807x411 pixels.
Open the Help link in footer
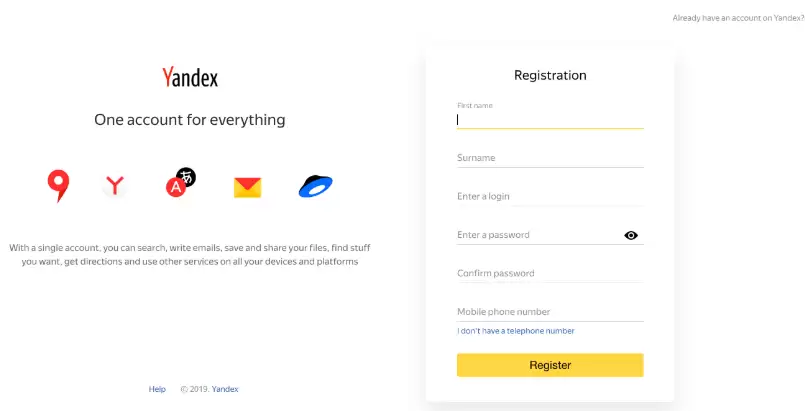coord(157,389)
